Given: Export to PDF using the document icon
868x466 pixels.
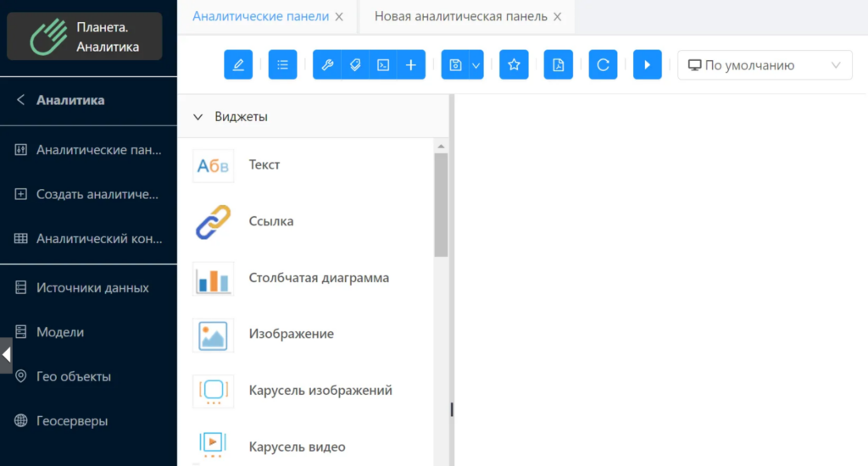Looking at the screenshot, I should pos(559,65).
